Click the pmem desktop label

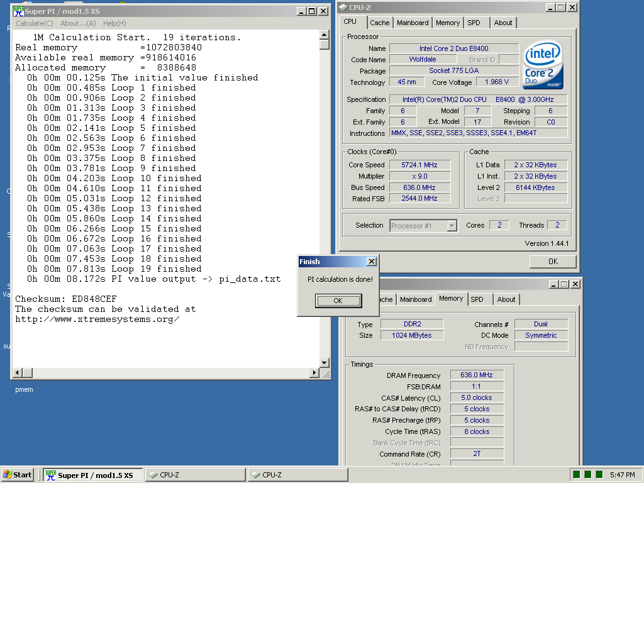[25, 389]
